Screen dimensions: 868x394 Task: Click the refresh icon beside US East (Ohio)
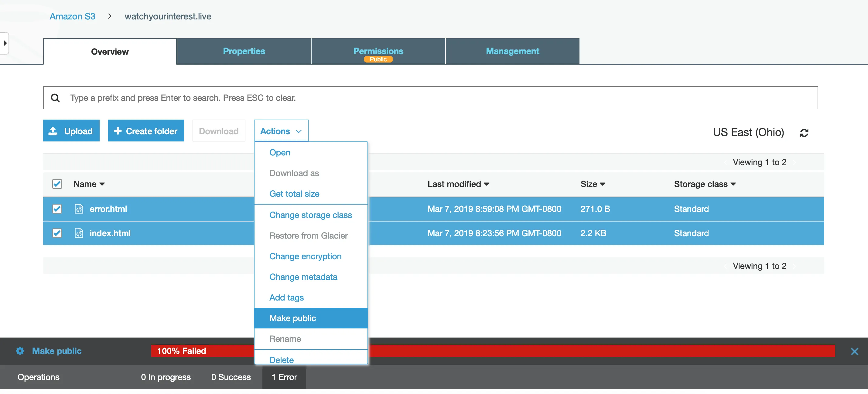804,133
